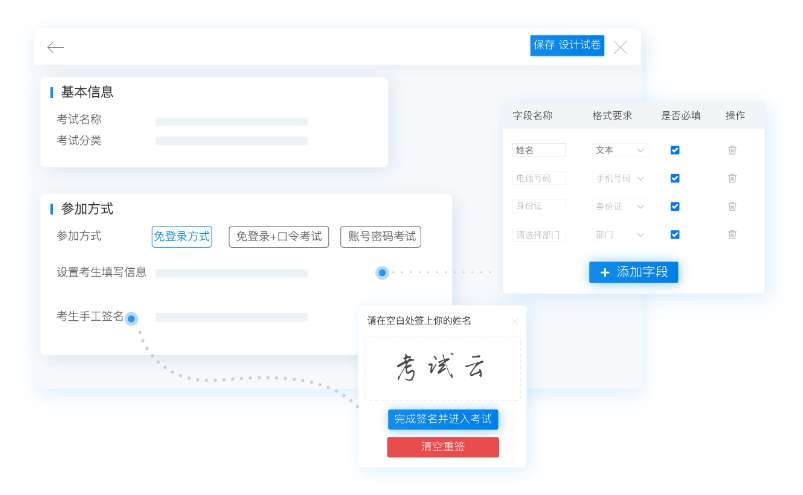This screenshot has width=803, height=495.
Task: Choose 账号密码考试 participation option
Action: pyautogui.click(x=380, y=237)
